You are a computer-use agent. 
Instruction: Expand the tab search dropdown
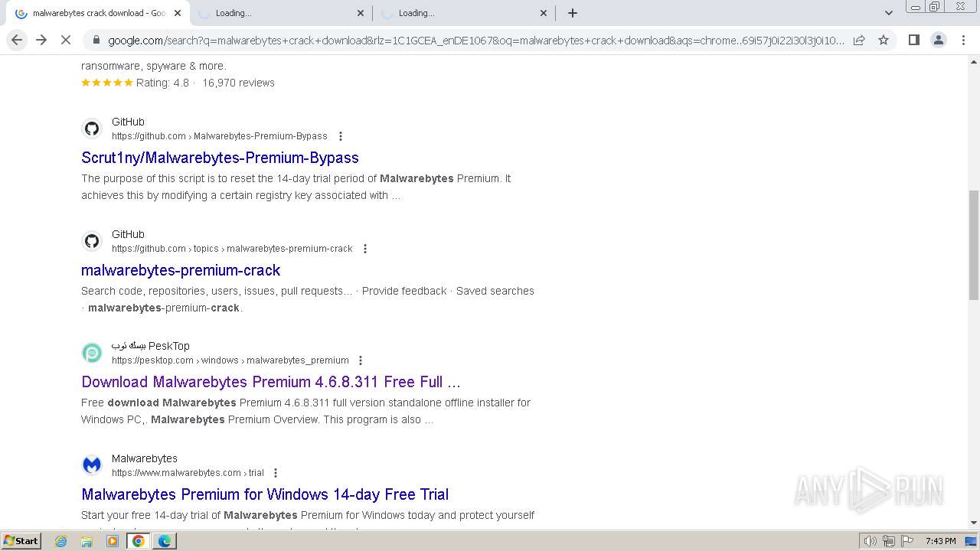[888, 13]
